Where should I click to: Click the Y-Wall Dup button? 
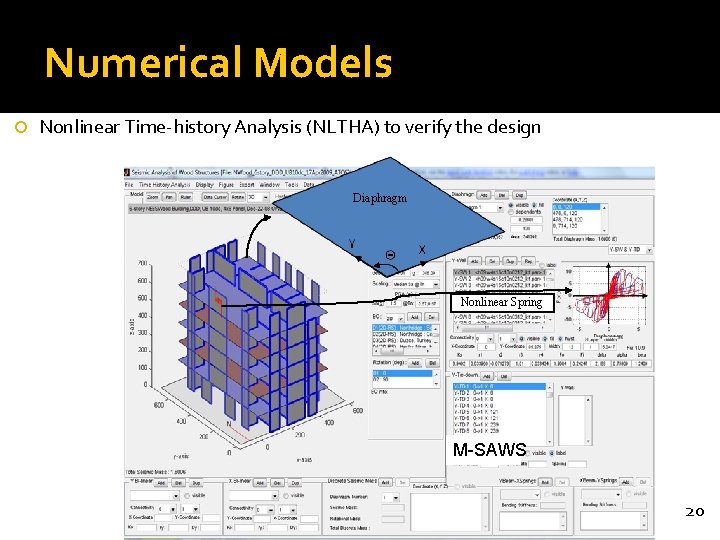[510, 261]
